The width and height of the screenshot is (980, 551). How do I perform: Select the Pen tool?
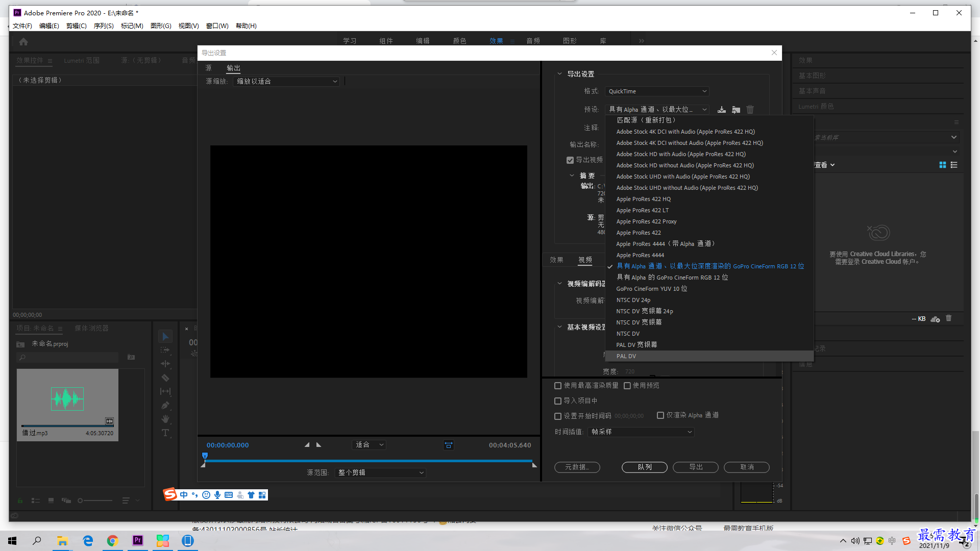165,405
